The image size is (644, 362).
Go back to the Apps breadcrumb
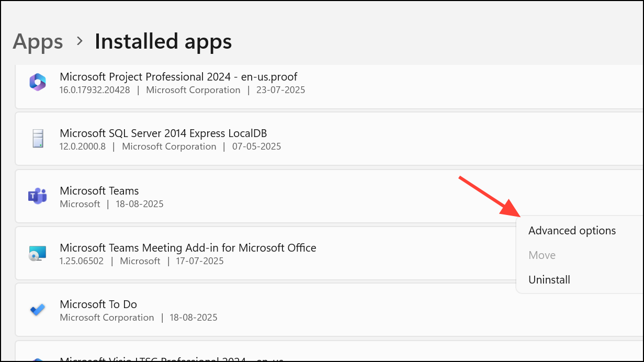[x=38, y=41]
